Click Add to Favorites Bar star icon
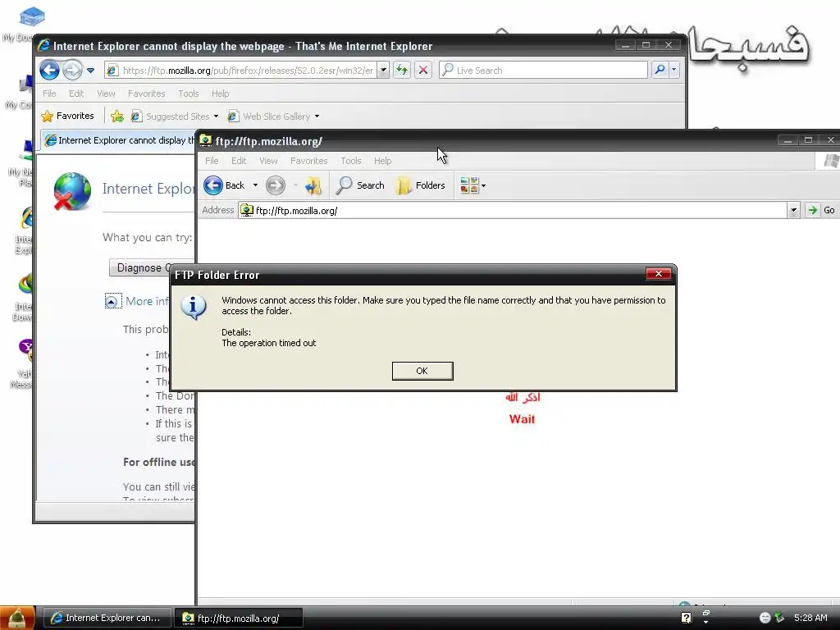The height and width of the screenshot is (630, 840). 117,116
